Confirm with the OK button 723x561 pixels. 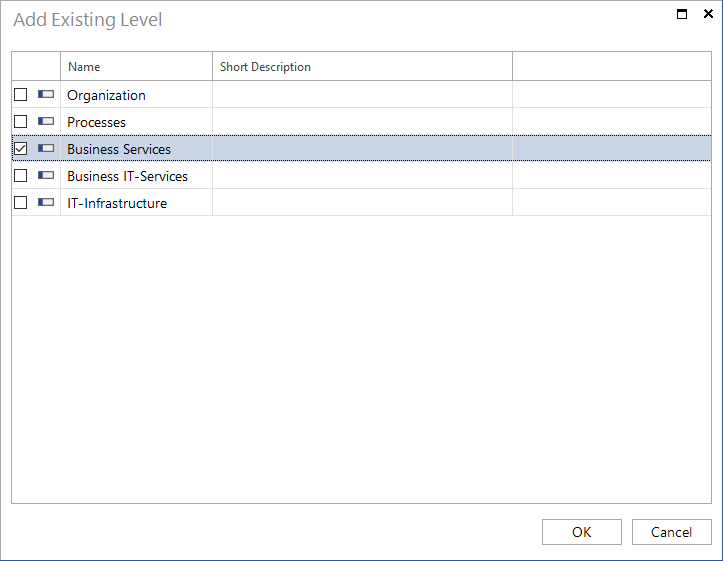[x=581, y=532]
